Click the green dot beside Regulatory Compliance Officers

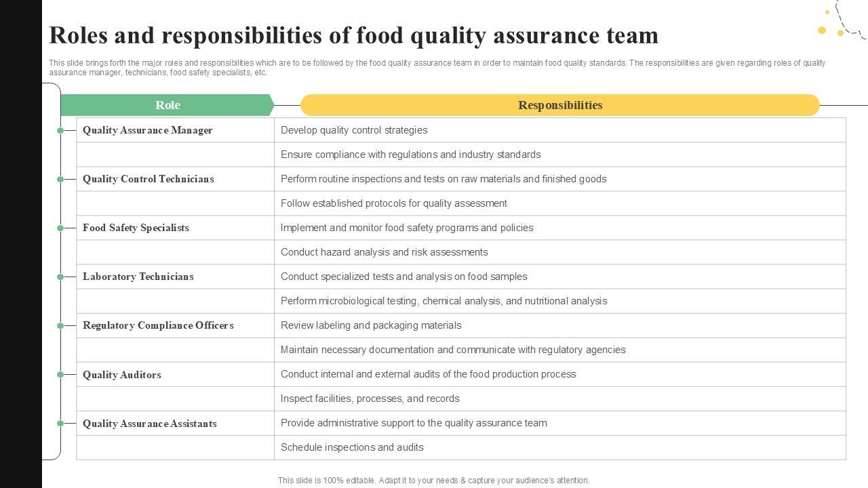(60, 325)
